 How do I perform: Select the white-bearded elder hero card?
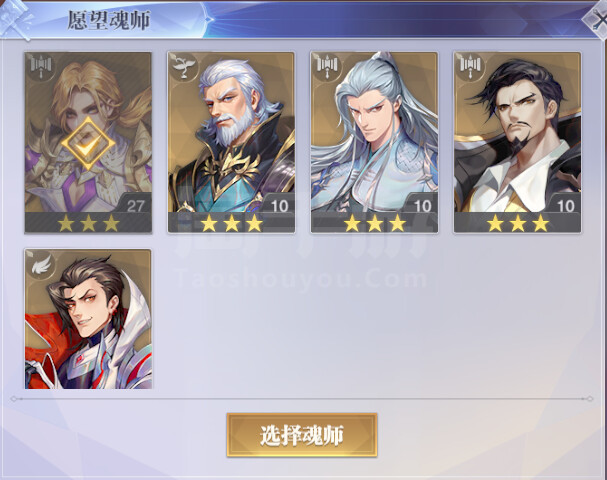coord(231,142)
